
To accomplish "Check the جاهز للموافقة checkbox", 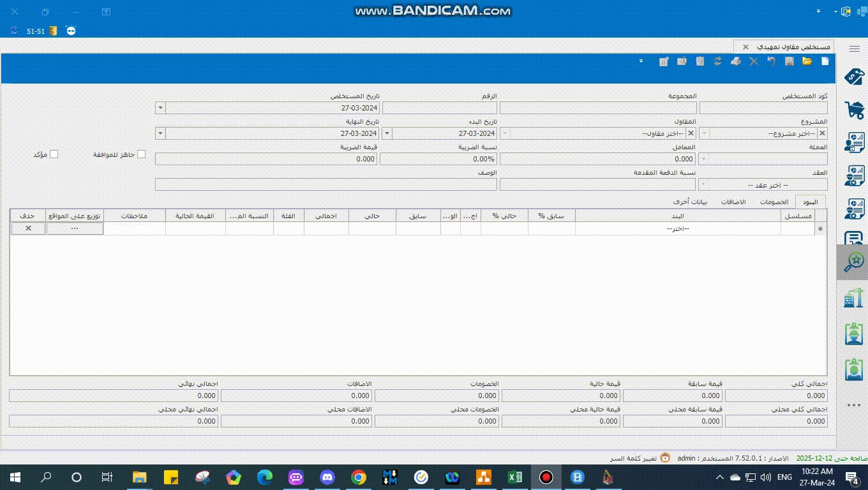I will (x=141, y=154).
